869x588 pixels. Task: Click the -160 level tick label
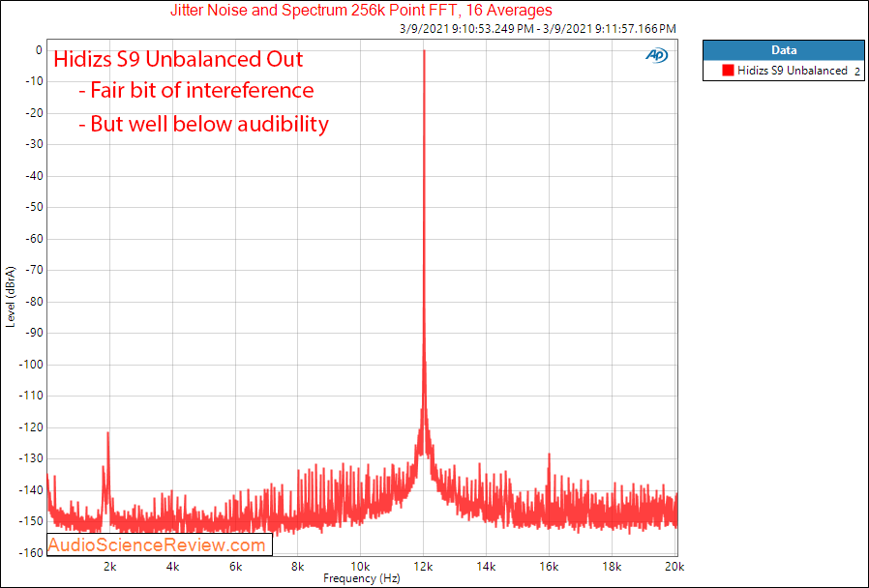point(30,552)
